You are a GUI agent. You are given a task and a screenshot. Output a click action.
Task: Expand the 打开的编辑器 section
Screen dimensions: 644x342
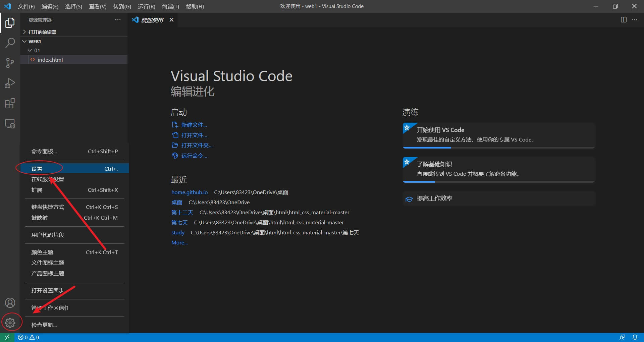74,32
